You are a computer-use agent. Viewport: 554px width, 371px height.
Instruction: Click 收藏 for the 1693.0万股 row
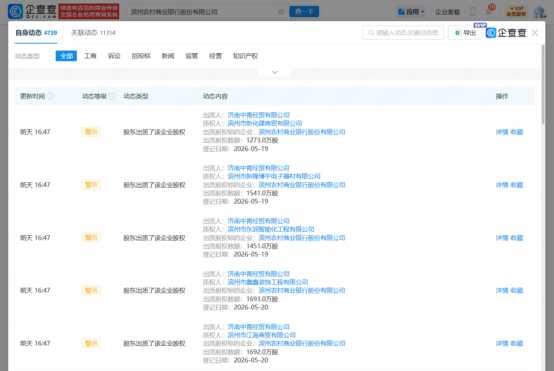click(517, 291)
